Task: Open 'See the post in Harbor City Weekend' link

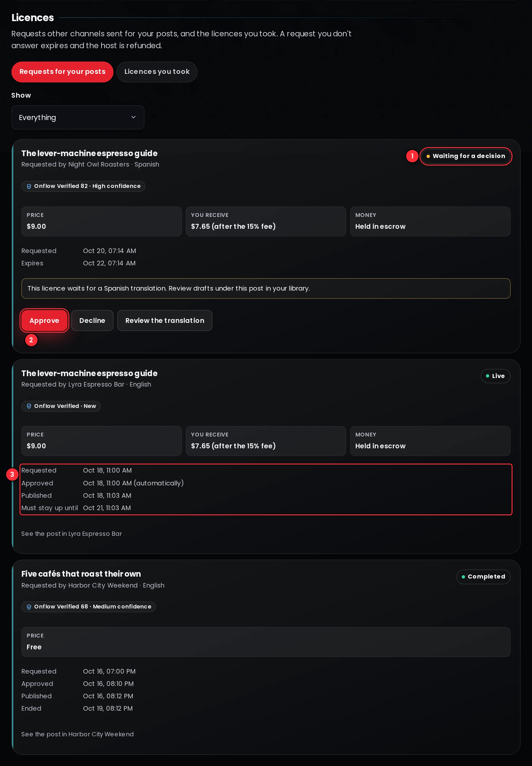Action: 77,734
